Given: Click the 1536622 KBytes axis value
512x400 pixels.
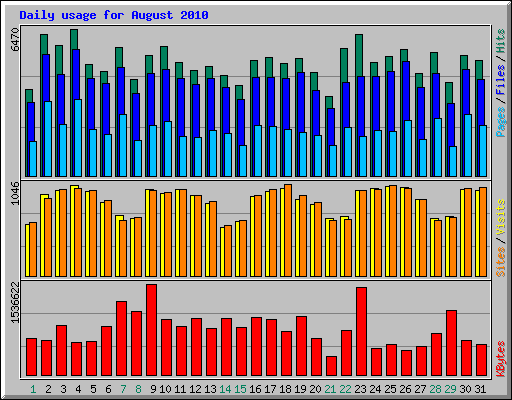Looking at the screenshot, I should 15,302.
